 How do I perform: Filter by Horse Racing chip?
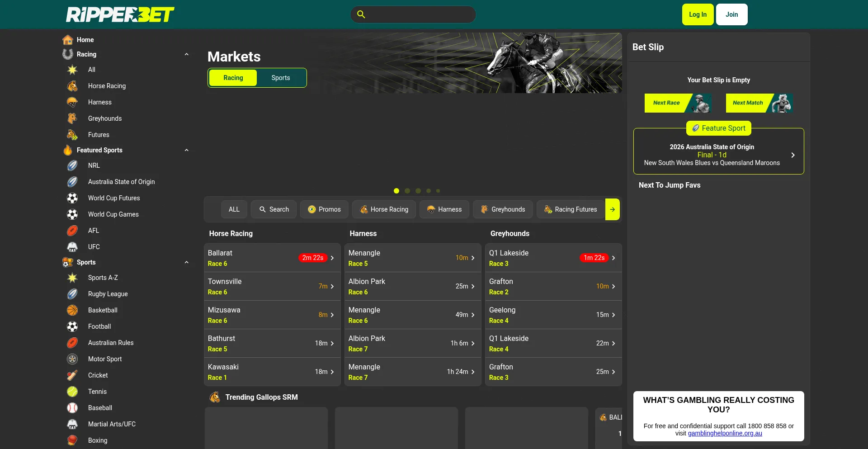(384, 209)
